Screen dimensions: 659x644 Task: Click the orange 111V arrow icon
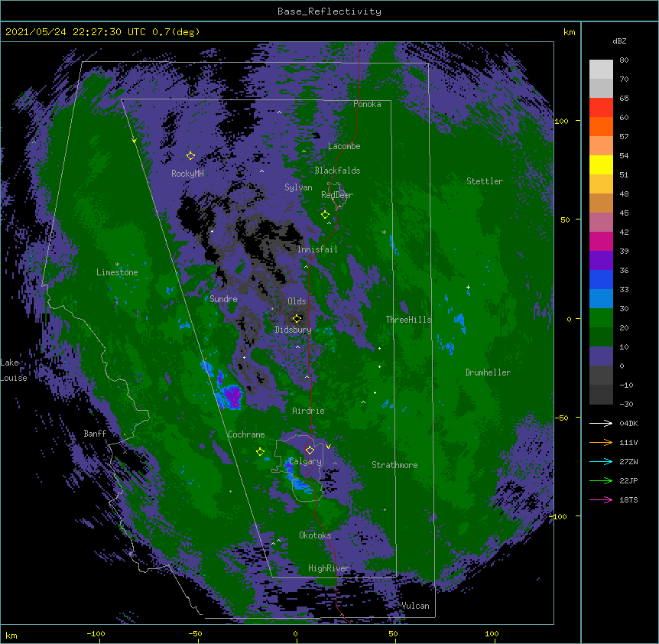(601, 442)
